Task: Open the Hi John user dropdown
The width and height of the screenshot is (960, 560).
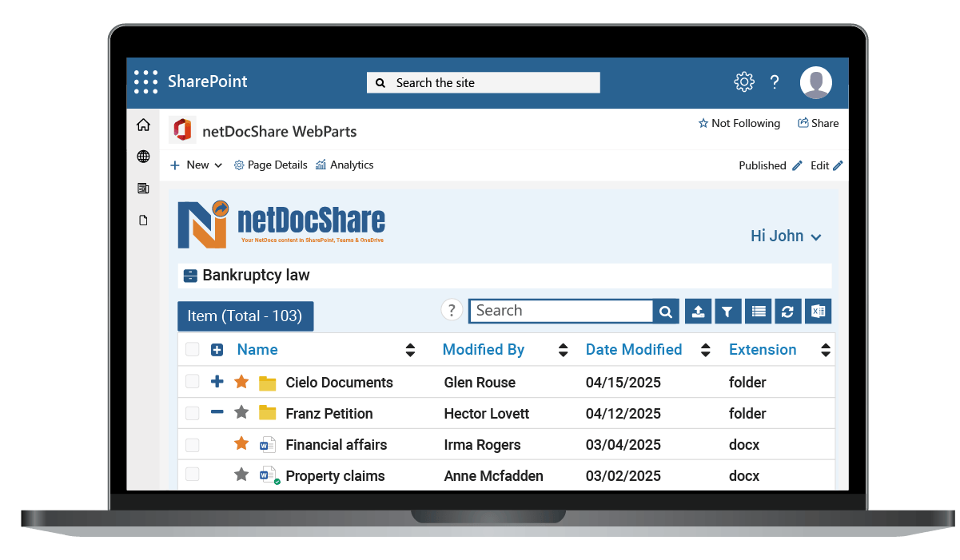Action: (x=787, y=236)
